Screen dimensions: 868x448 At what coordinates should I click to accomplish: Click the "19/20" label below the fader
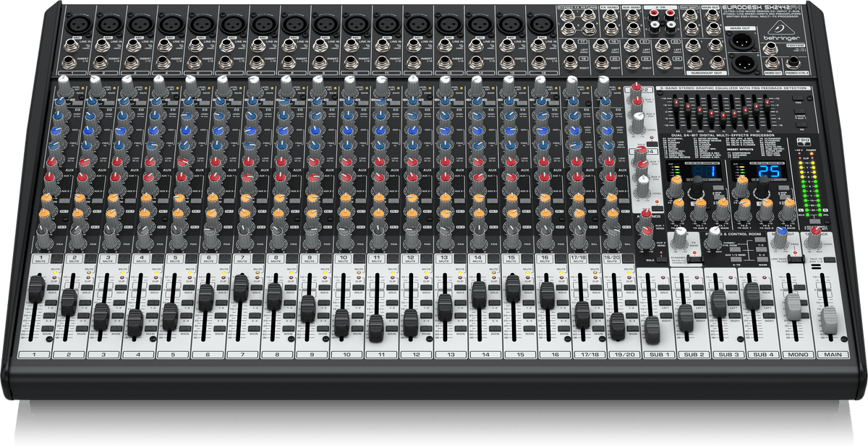[624, 354]
